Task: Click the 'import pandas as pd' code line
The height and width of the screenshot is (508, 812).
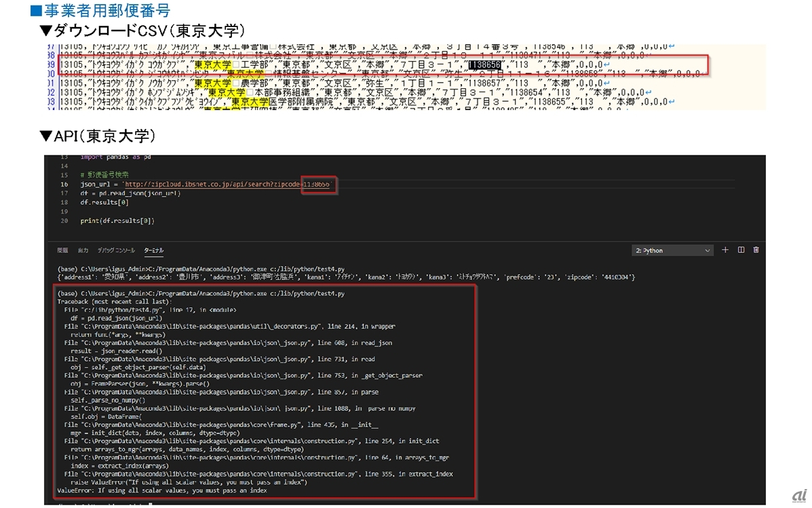Action: 115,157
